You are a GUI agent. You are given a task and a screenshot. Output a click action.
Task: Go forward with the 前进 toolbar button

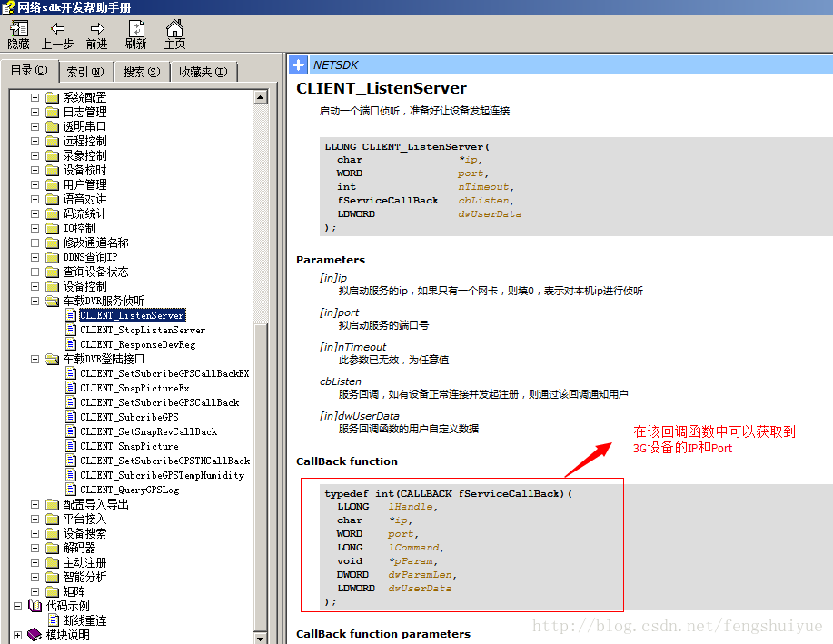[x=96, y=35]
